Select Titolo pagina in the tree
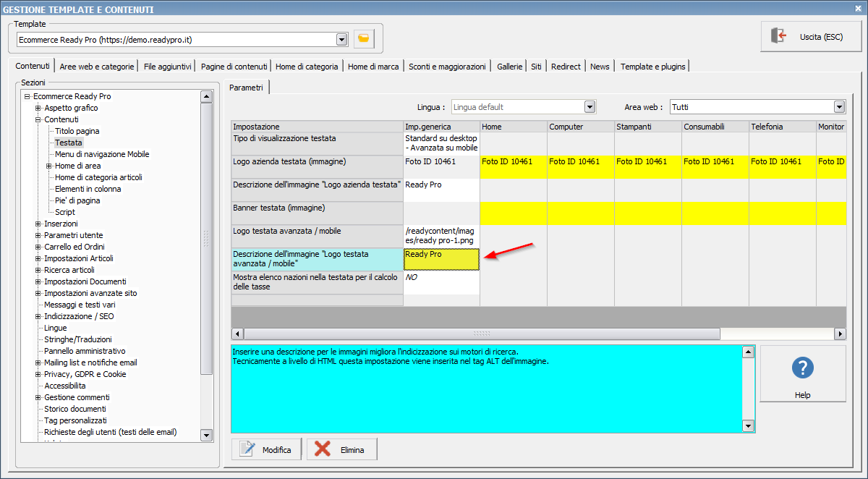This screenshot has width=868, height=479. (77, 131)
